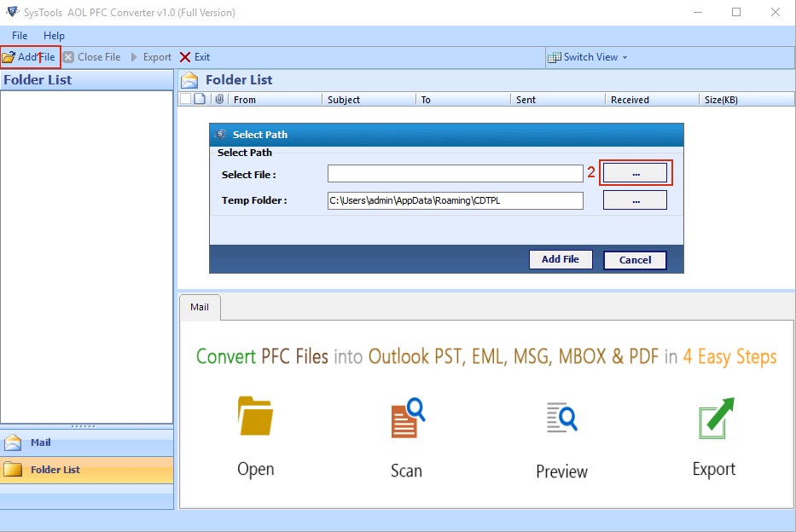Sort by the To column header
The height and width of the screenshot is (532, 796).
pos(463,100)
